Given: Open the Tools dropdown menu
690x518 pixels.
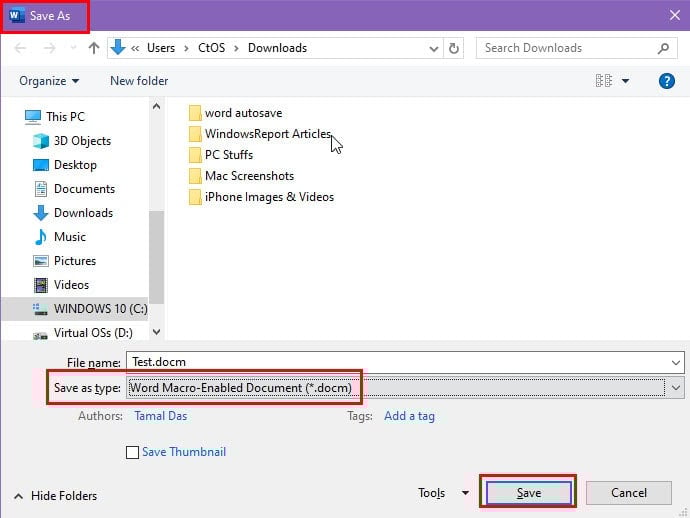Looking at the screenshot, I should (444, 493).
